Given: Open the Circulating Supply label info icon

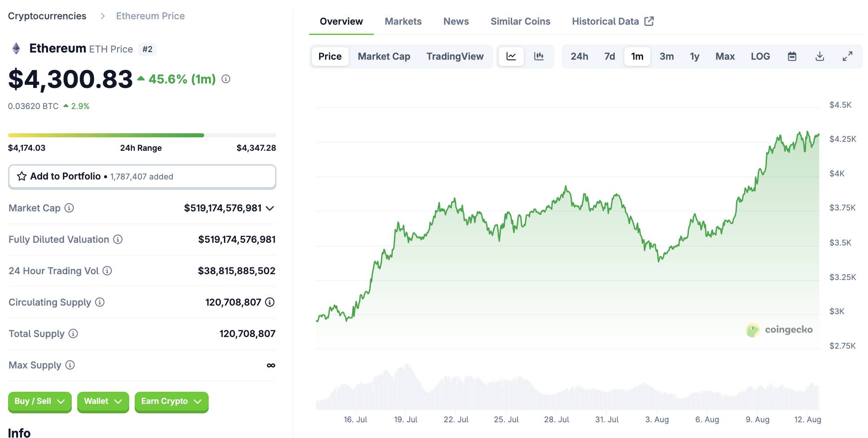Looking at the screenshot, I should click(x=100, y=302).
